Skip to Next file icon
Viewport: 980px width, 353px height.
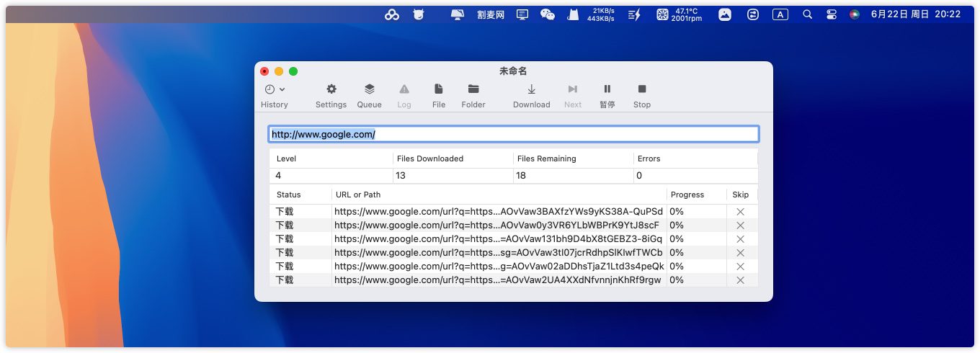coord(573,89)
